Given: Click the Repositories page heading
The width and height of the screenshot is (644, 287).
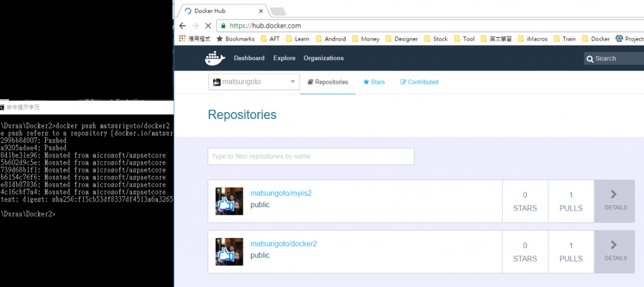Looking at the screenshot, I should pyautogui.click(x=242, y=115).
